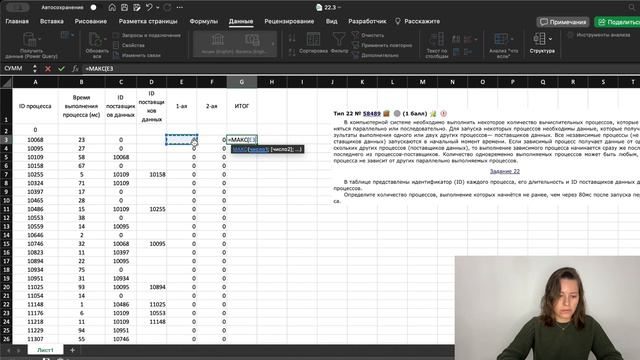640x360 pixels.
Task: Open task number link 58489
Action: point(371,113)
